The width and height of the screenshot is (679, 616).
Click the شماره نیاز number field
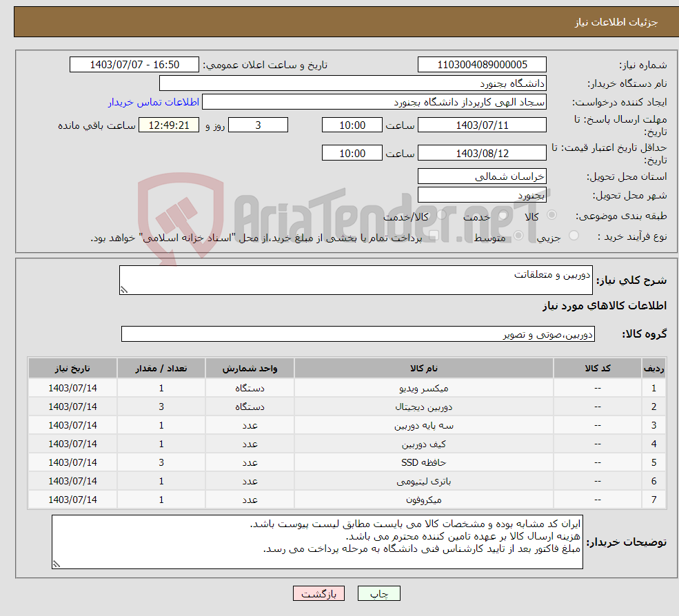(482, 65)
